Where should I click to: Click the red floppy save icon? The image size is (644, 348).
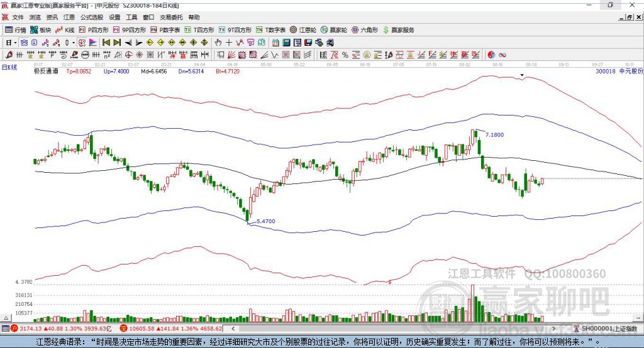point(308,43)
